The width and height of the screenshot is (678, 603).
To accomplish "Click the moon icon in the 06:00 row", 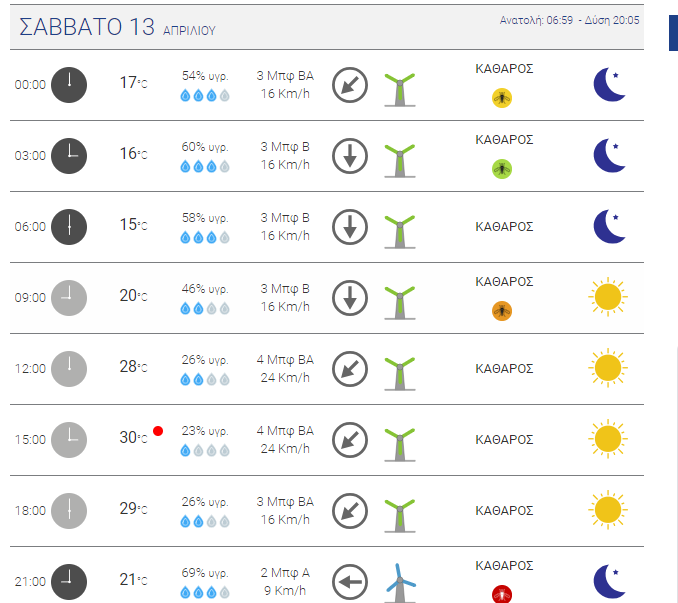I will (x=610, y=227).
